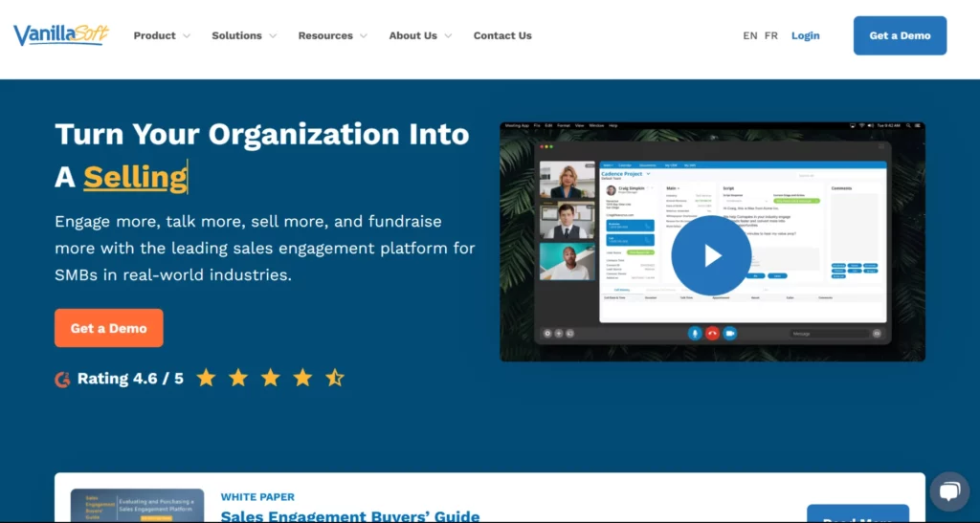Open the About Us navigation item
The width and height of the screenshot is (980, 523).
tap(413, 35)
